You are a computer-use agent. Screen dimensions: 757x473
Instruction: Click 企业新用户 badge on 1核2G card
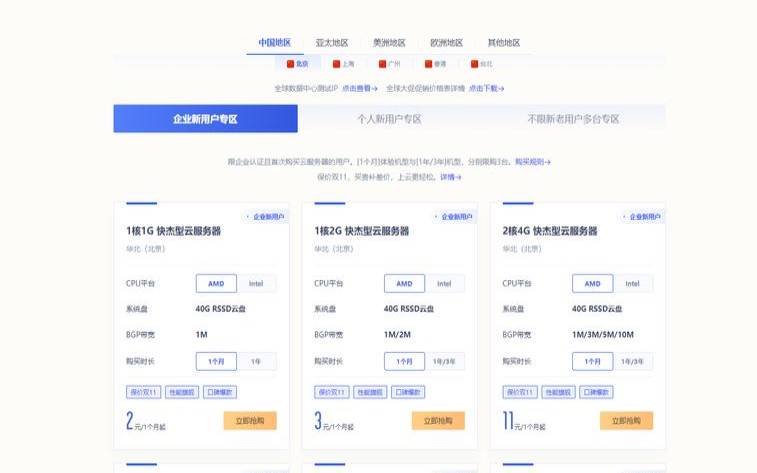[x=454, y=217]
